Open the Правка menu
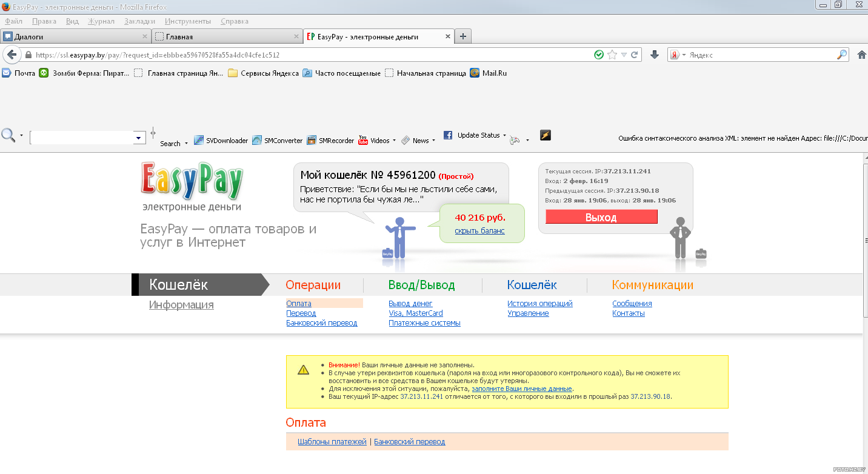Image resolution: width=868 pixels, height=474 pixels. click(44, 21)
